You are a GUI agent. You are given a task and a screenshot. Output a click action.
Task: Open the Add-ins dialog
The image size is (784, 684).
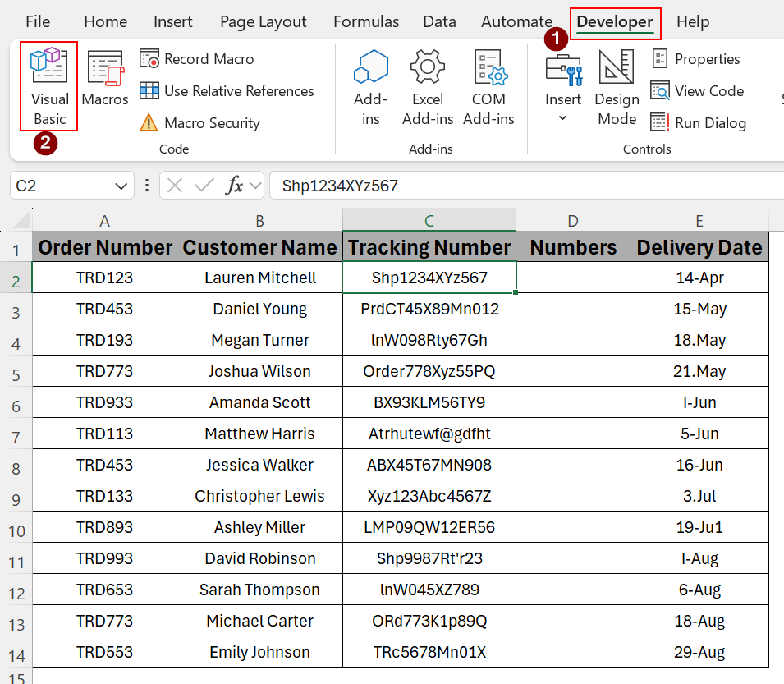click(x=370, y=85)
